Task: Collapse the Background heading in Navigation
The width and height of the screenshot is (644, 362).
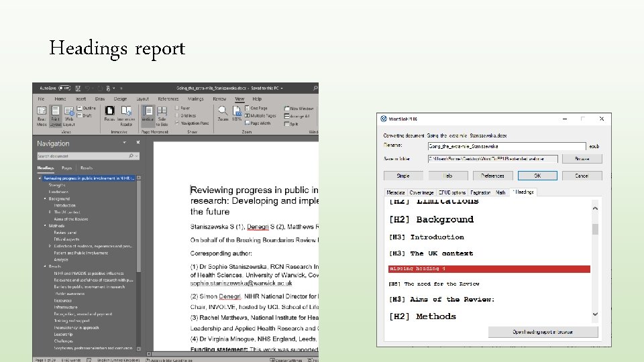Action: [x=45, y=198]
